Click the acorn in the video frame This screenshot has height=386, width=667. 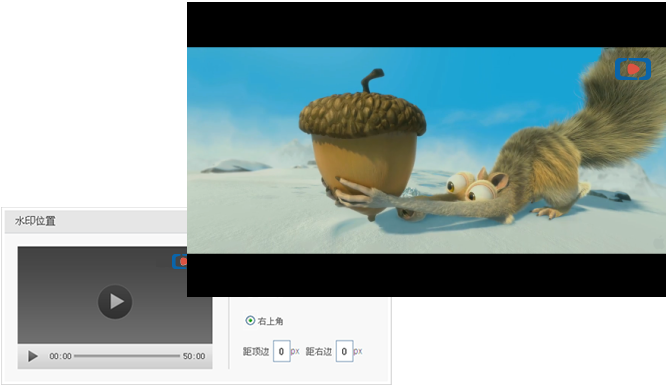pyautogui.click(x=362, y=145)
